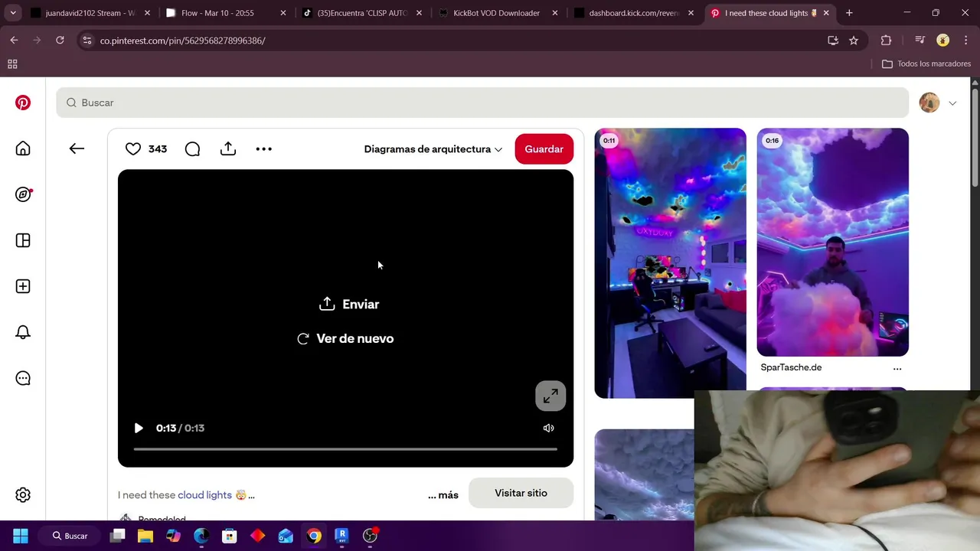Open the 0:11 gaming room cloud pin

(x=670, y=263)
